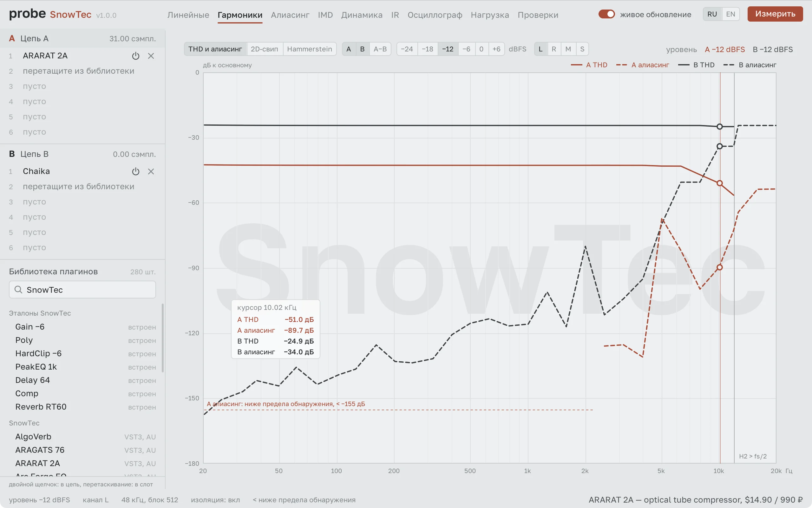Open the Осциллограф tab
Image resolution: width=812 pixels, height=508 pixels.
(x=435, y=15)
